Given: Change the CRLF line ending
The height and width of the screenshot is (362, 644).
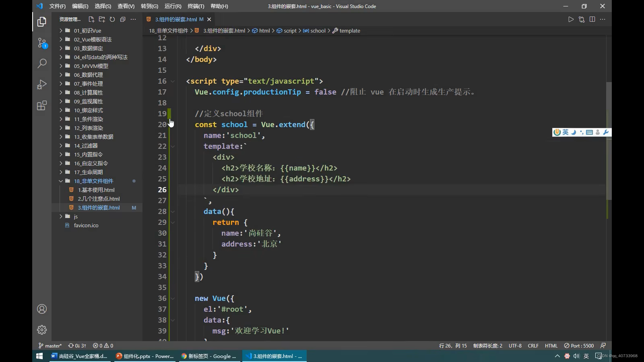Looking at the screenshot, I should [533, 346].
